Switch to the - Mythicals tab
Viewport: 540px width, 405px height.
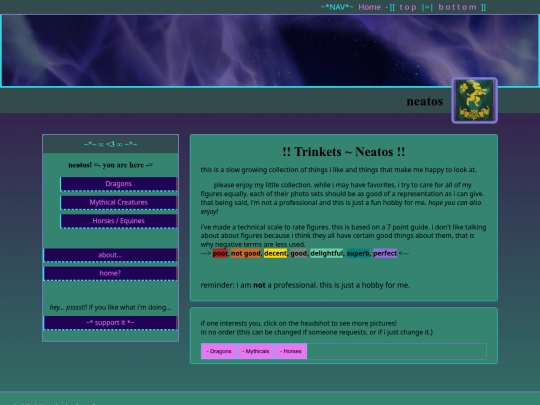256,351
